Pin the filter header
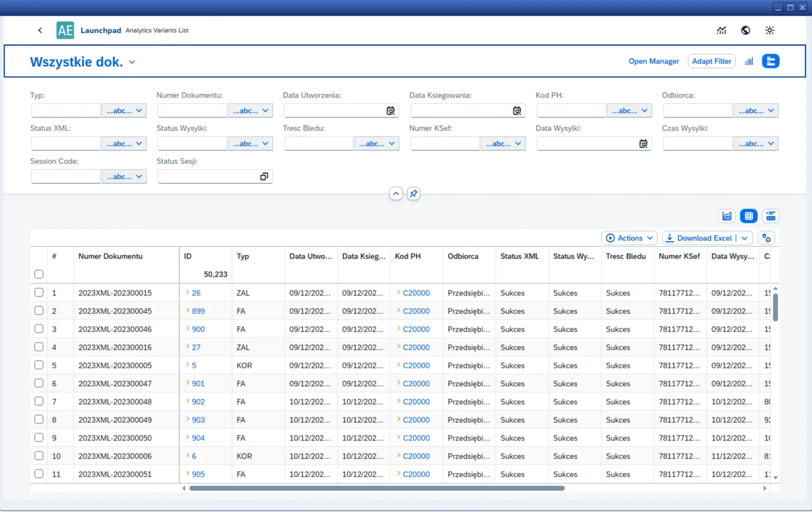 coord(414,194)
